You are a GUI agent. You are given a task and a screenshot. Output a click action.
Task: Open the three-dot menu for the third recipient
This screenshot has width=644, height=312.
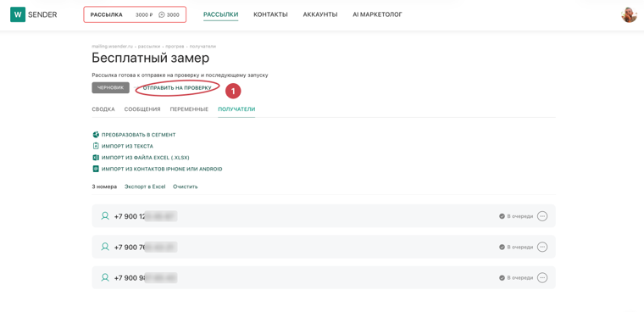tap(542, 277)
